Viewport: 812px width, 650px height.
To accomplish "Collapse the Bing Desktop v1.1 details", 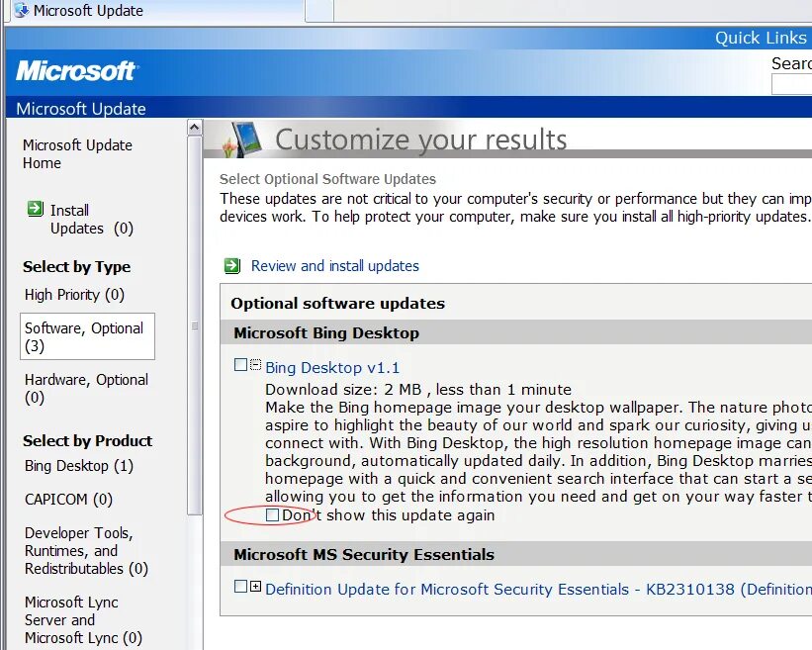I will point(255,365).
